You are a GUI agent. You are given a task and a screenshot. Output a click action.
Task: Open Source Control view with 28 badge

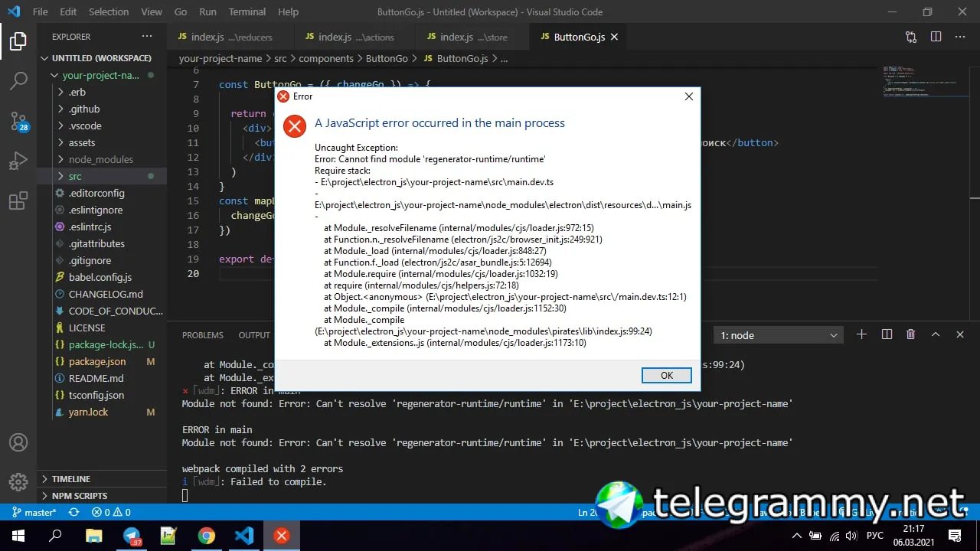pyautogui.click(x=18, y=121)
